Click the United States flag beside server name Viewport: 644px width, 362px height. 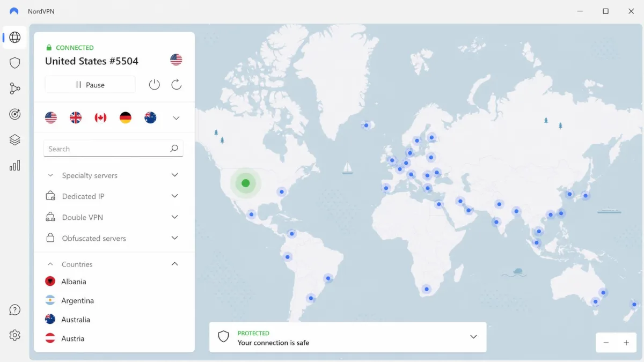(x=176, y=60)
